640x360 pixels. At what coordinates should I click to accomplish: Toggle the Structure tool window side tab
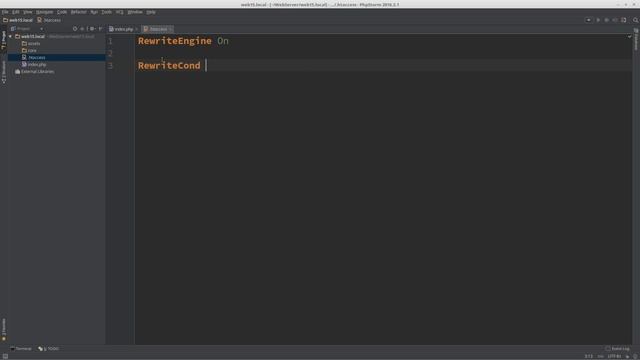click(4, 72)
